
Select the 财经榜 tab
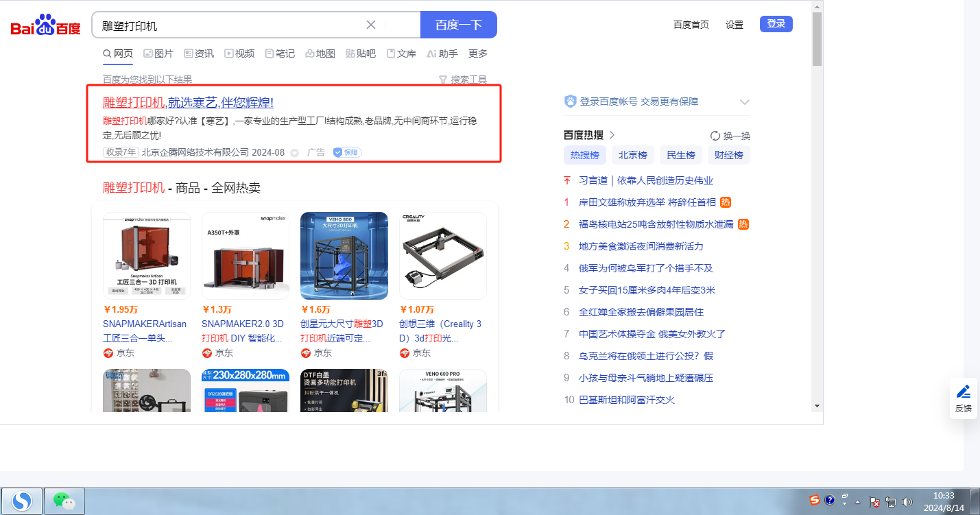click(x=729, y=155)
